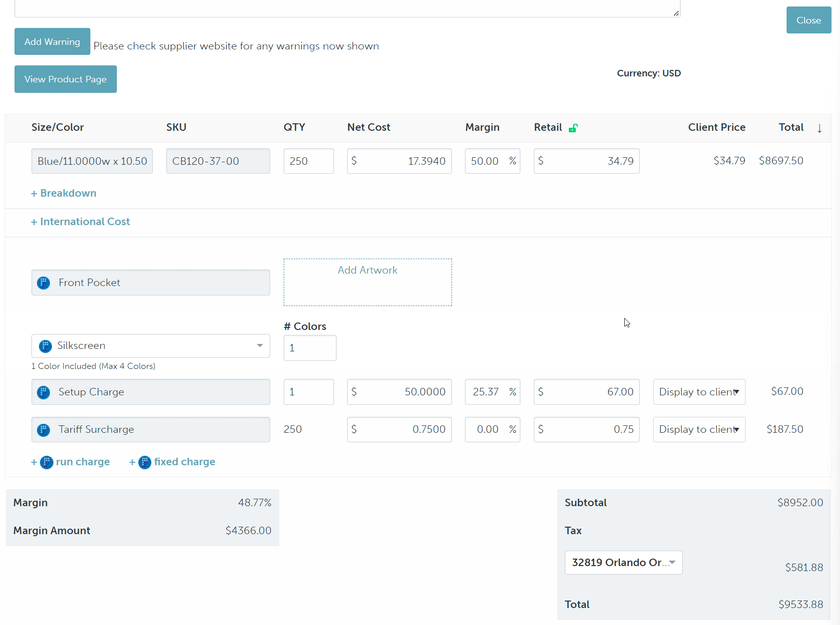Click the Setup Charge row icon

click(44, 392)
